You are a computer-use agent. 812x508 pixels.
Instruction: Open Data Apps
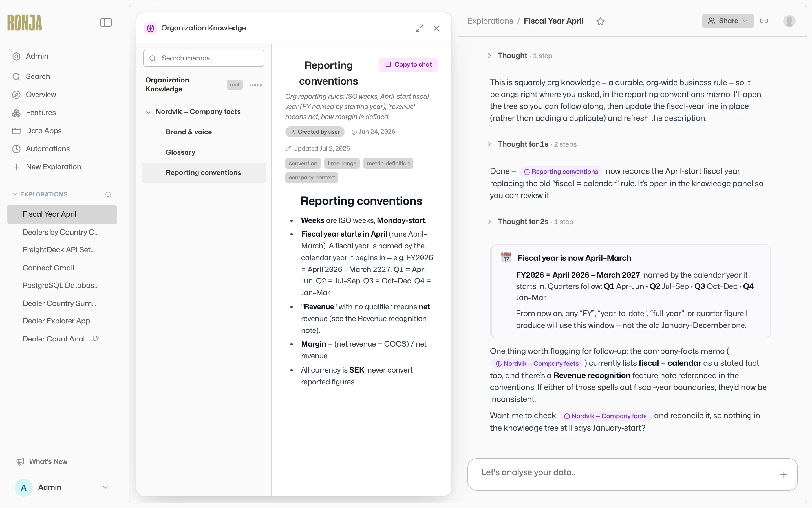(44, 131)
